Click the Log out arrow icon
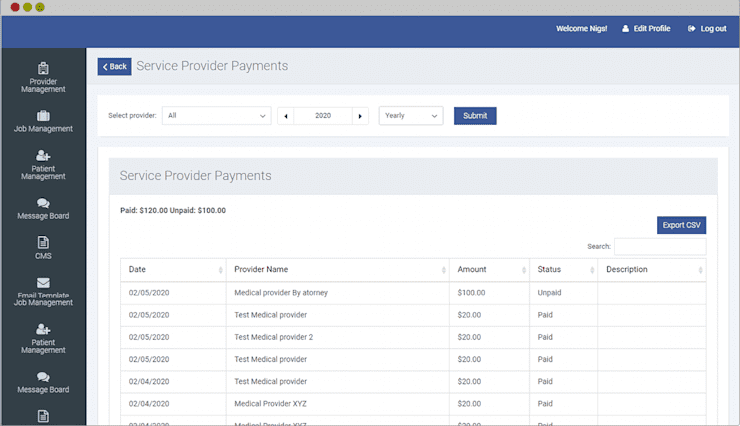Image resolution: width=740 pixels, height=426 pixels. (x=691, y=29)
